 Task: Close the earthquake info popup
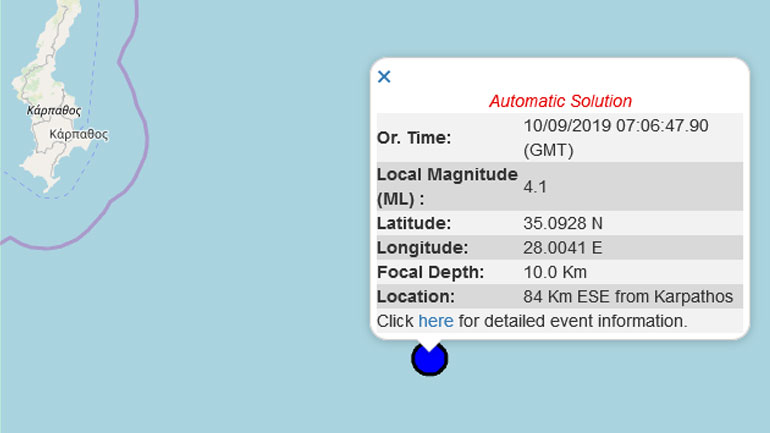[384, 77]
